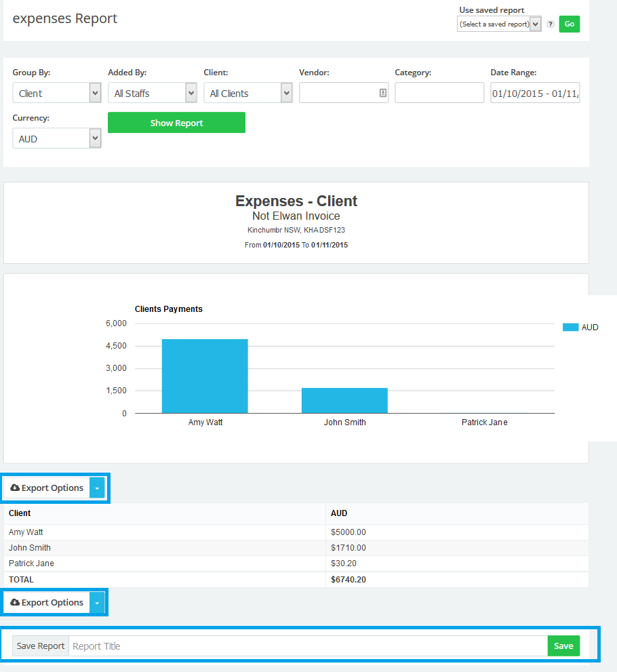Click the contact icon in Vendor field

pyautogui.click(x=382, y=93)
